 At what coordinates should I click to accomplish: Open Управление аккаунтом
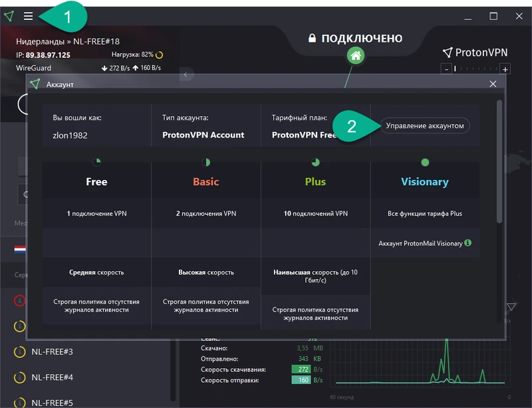tap(424, 126)
